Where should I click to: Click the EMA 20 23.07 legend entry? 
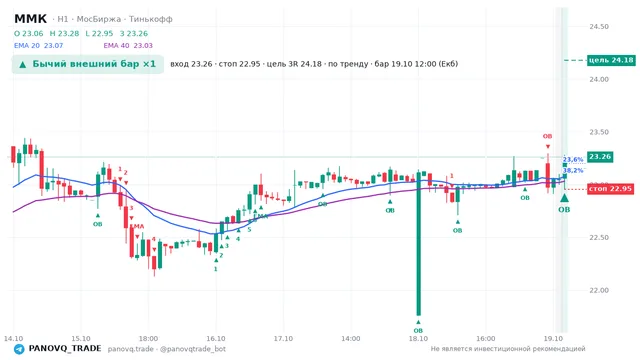38,46
